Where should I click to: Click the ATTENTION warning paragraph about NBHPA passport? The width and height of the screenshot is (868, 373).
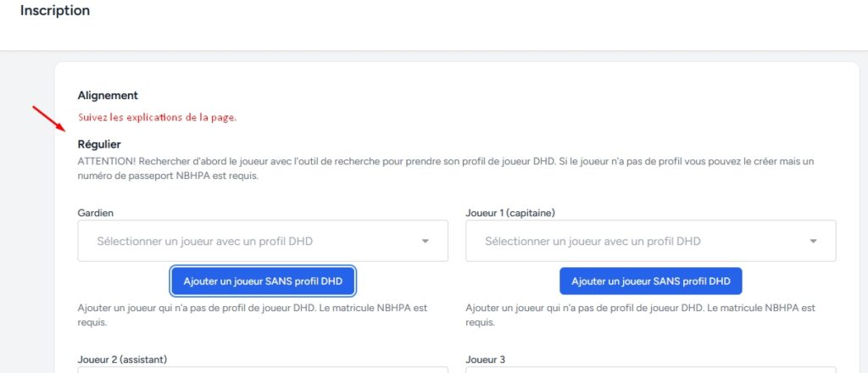[446, 170]
